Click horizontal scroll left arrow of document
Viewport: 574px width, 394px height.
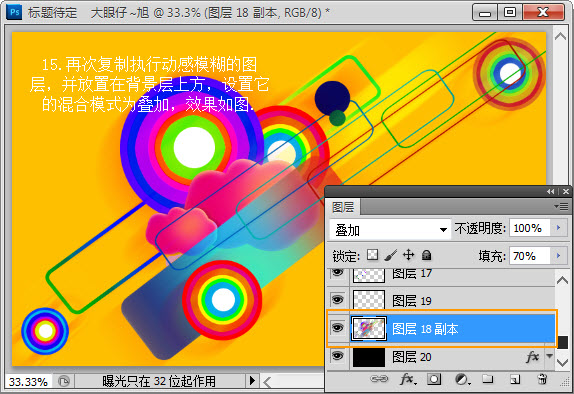point(267,382)
